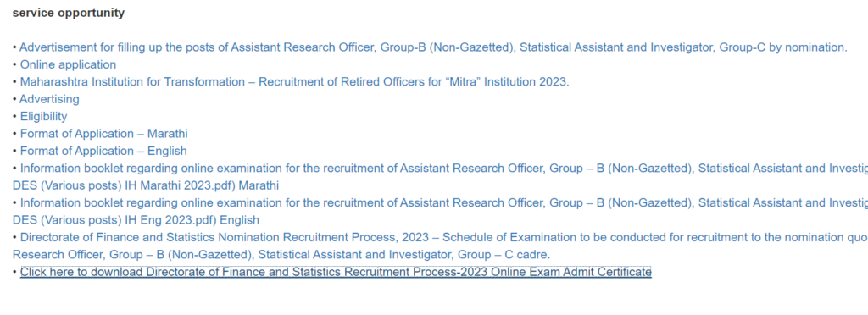Click the line ending 'Group – C cadre.'

click(281, 255)
